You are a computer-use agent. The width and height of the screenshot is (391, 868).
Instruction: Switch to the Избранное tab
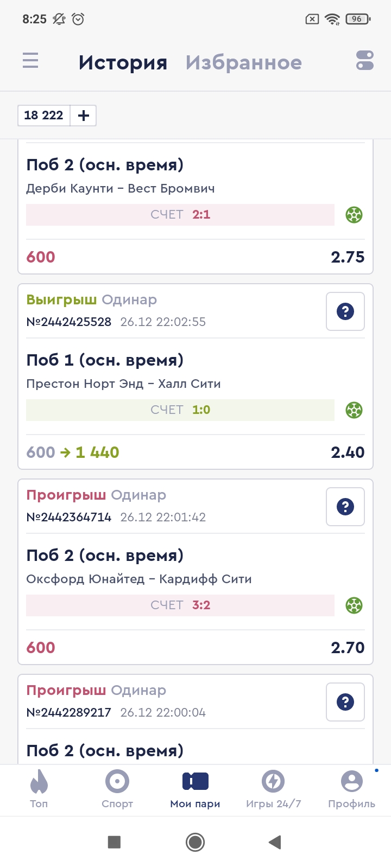click(x=243, y=63)
